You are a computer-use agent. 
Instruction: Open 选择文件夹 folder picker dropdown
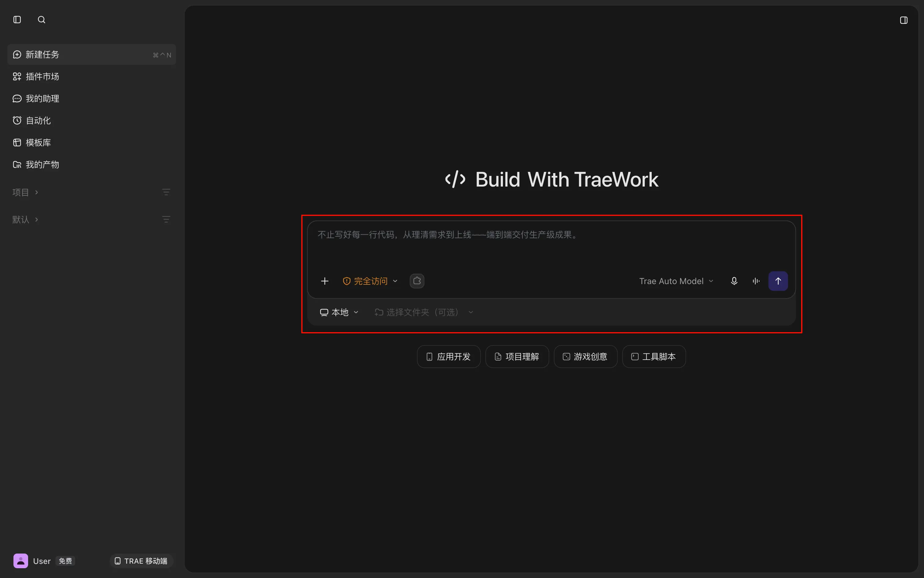point(424,312)
